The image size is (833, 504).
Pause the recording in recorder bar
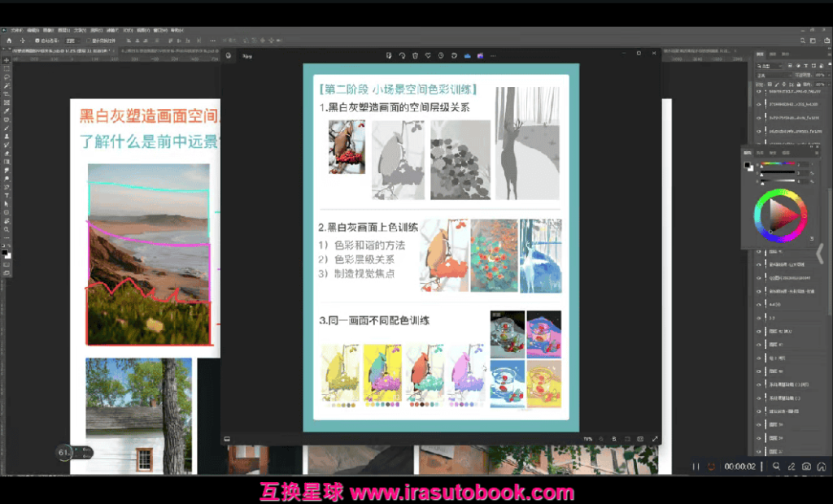point(696,467)
